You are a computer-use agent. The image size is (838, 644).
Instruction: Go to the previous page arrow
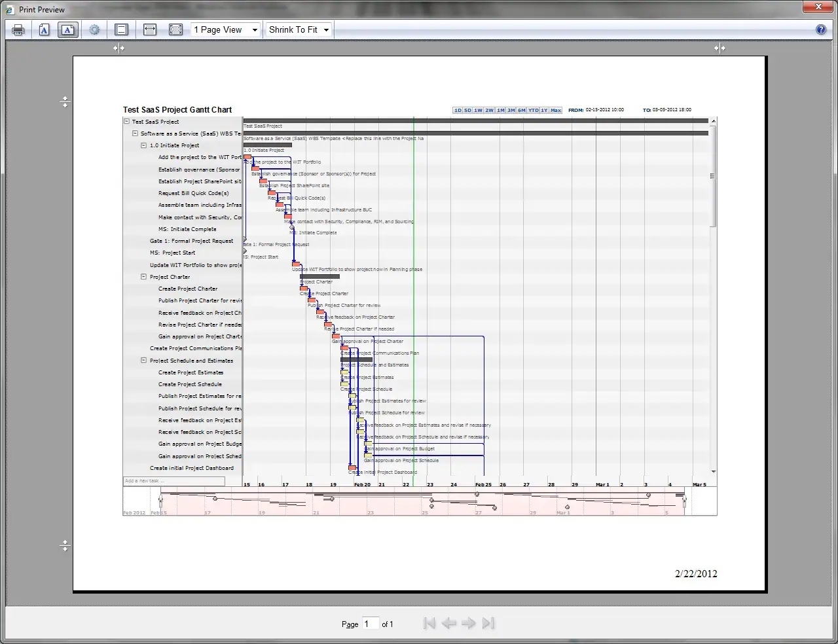pyautogui.click(x=448, y=623)
